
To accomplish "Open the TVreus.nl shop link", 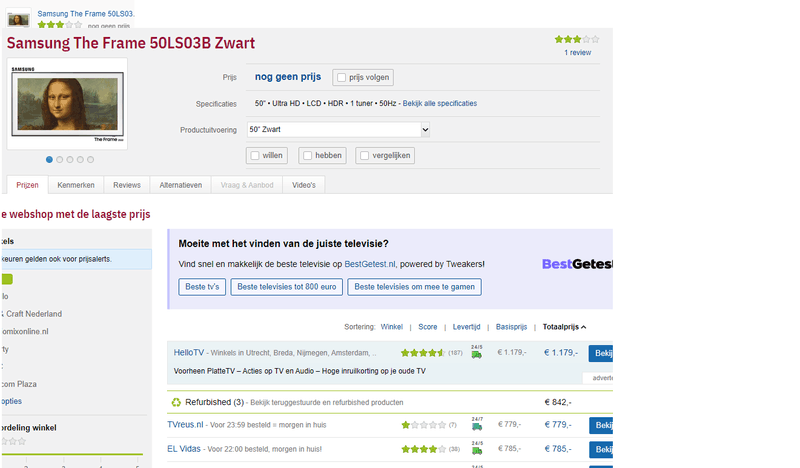I will [185, 425].
